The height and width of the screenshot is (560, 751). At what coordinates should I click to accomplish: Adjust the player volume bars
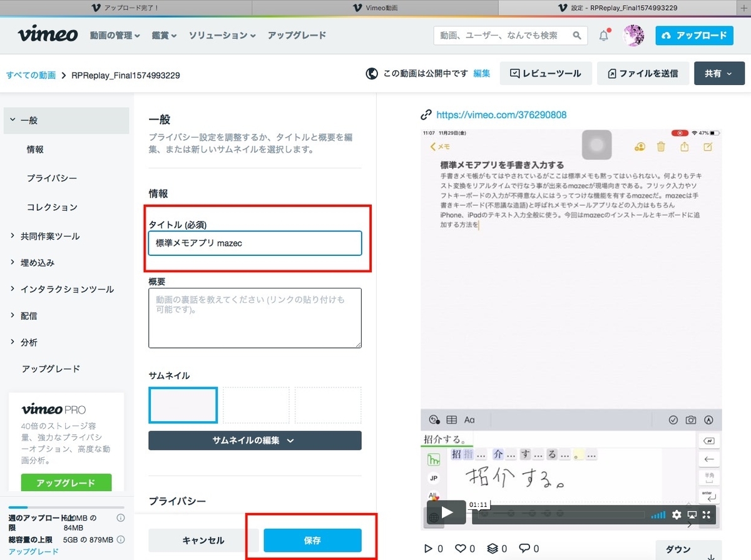pyautogui.click(x=658, y=515)
